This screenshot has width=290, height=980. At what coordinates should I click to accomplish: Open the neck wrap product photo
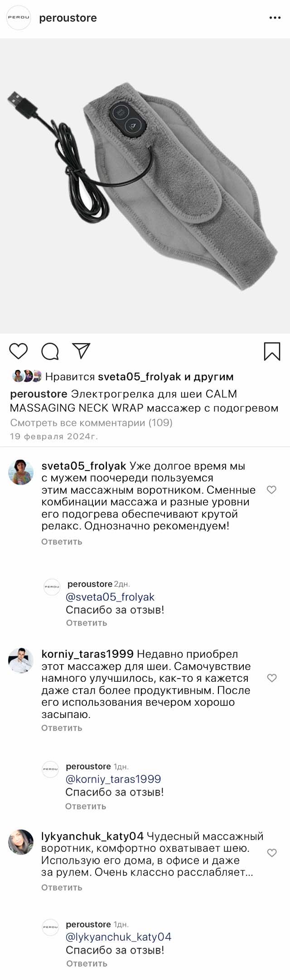pyautogui.click(x=145, y=186)
